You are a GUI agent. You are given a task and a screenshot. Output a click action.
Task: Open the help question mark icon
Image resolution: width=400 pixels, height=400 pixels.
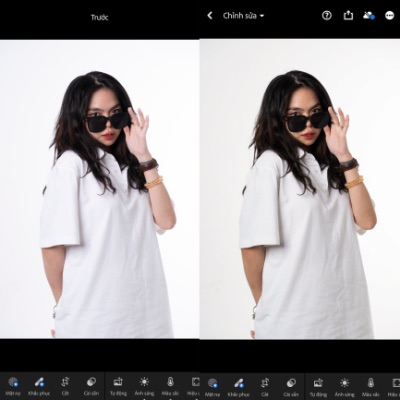[x=327, y=15]
